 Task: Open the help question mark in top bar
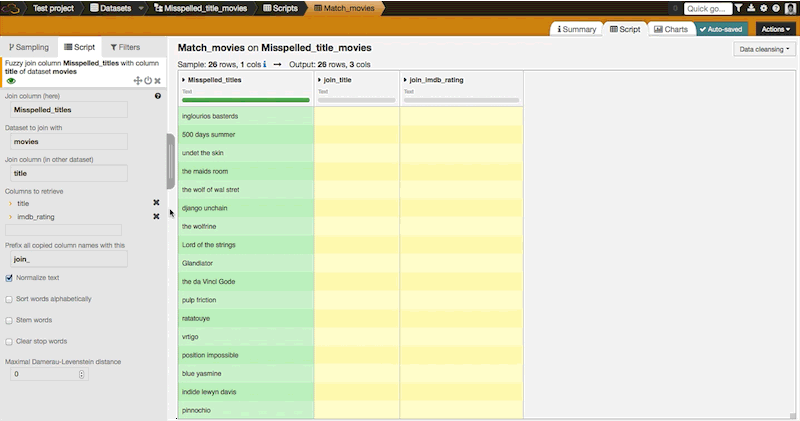tap(776, 8)
